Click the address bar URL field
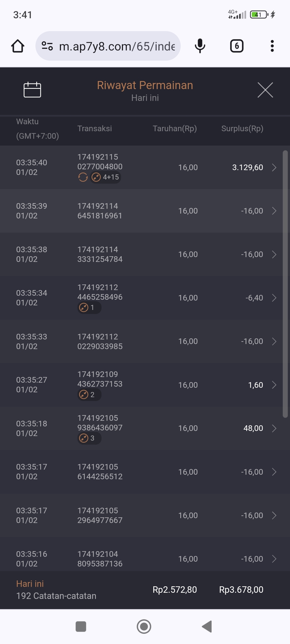The width and height of the screenshot is (290, 644). click(117, 46)
